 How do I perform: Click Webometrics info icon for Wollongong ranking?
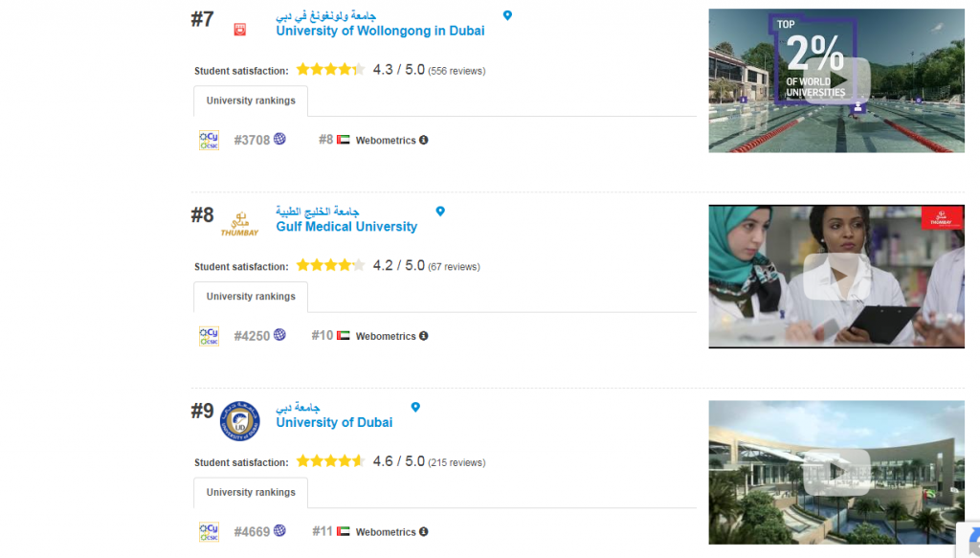(424, 140)
